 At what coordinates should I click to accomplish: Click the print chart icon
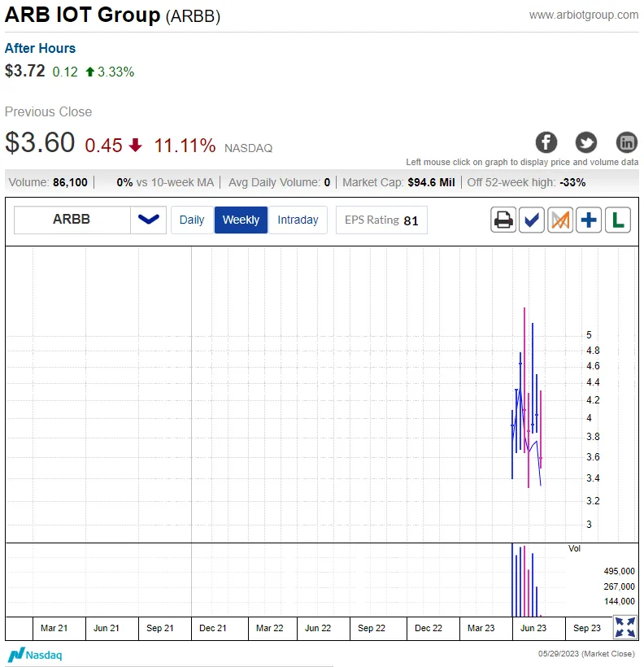point(503,220)
